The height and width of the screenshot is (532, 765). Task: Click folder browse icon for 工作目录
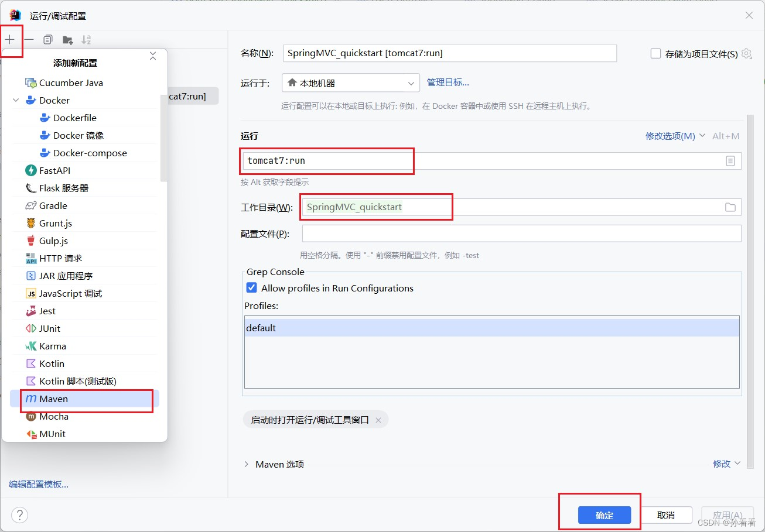click(x=730, y=207)
